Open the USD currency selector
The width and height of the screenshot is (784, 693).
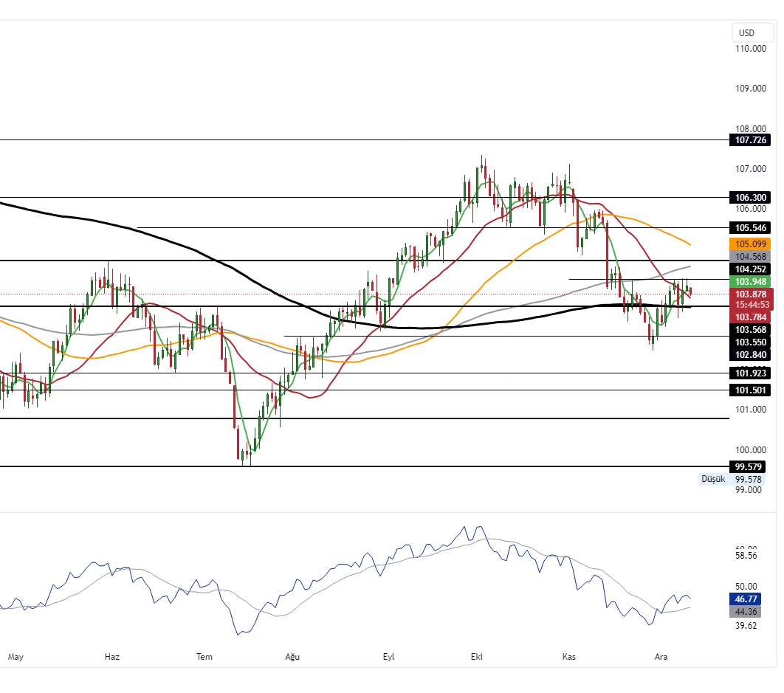point(747,32)
